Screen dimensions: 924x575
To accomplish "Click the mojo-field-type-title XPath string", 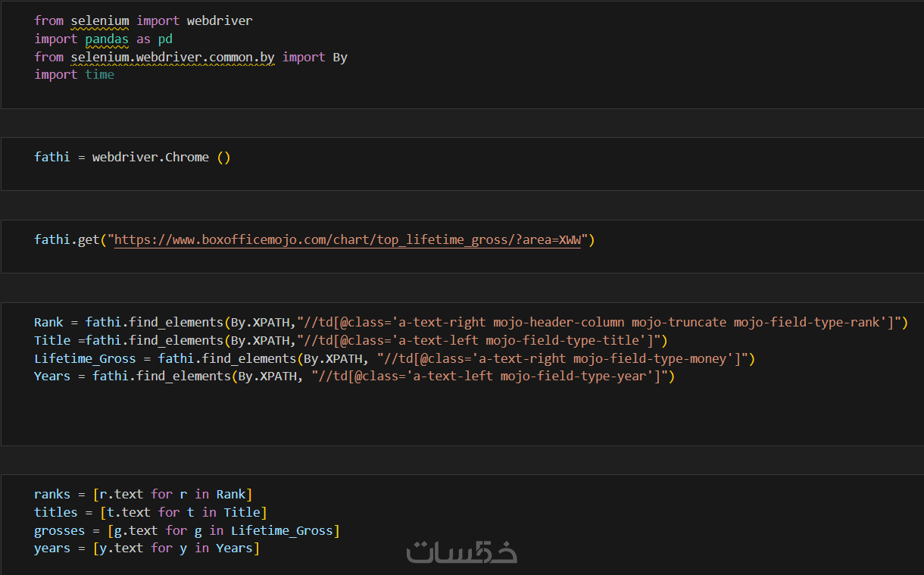I will [x=482, y=341].
